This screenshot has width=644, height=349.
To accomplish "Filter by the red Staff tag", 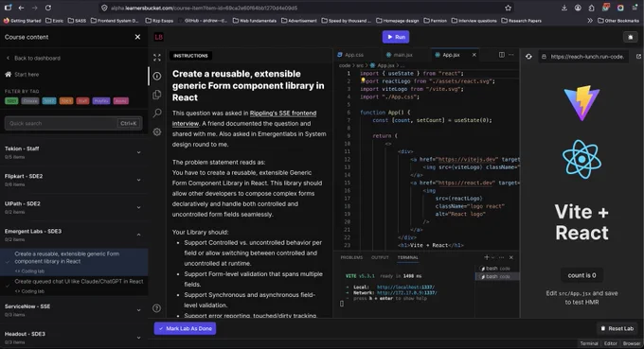I will 82,101.
